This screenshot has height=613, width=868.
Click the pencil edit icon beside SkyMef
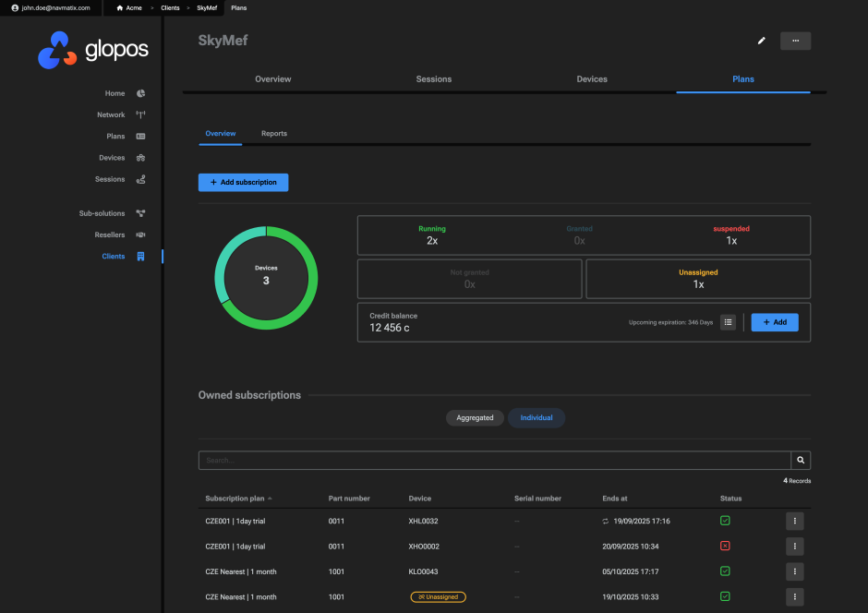tap(762, 41)
